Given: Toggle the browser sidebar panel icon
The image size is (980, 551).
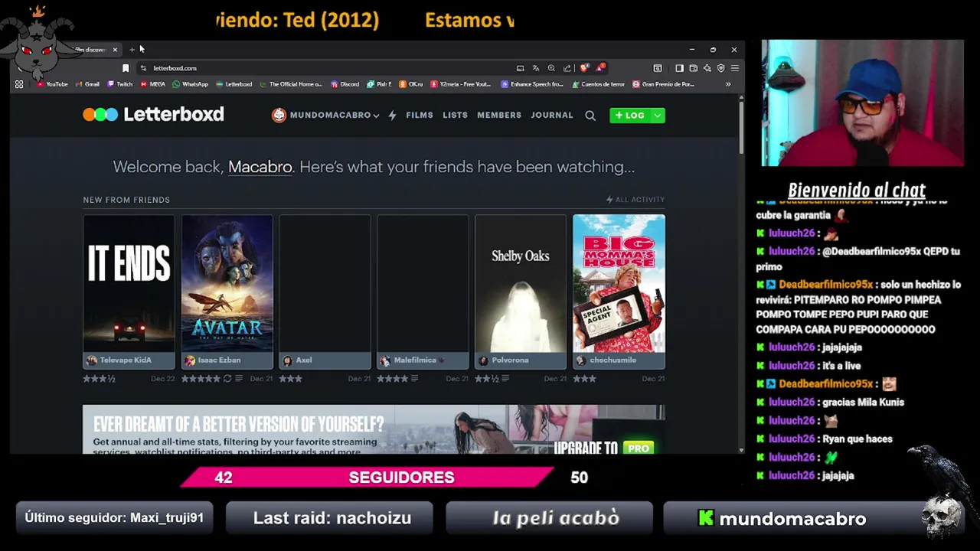Looking at the screenshot, I should (x=679, y=68).
